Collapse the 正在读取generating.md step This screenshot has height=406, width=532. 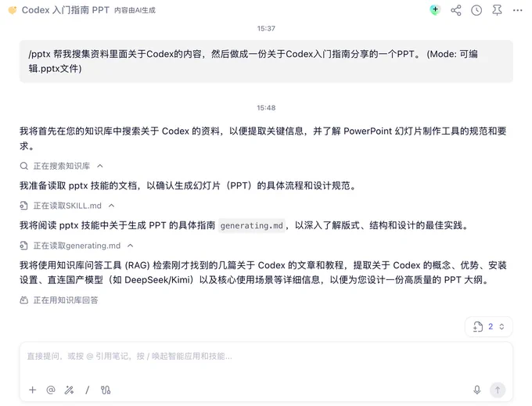click(131, 246)
